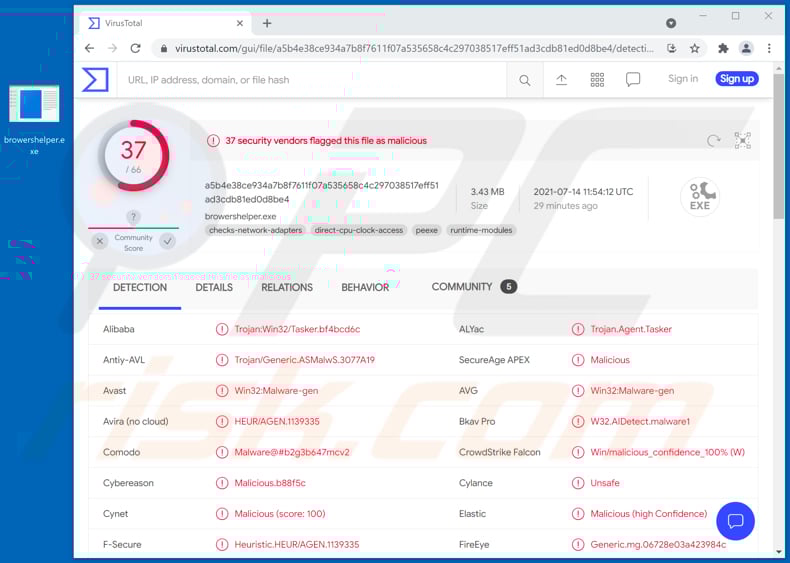Click Malicious (score: 100) Cynet result
Viewport: 790px width, 563px height.
pyautogui.click(x=280, y=514)
